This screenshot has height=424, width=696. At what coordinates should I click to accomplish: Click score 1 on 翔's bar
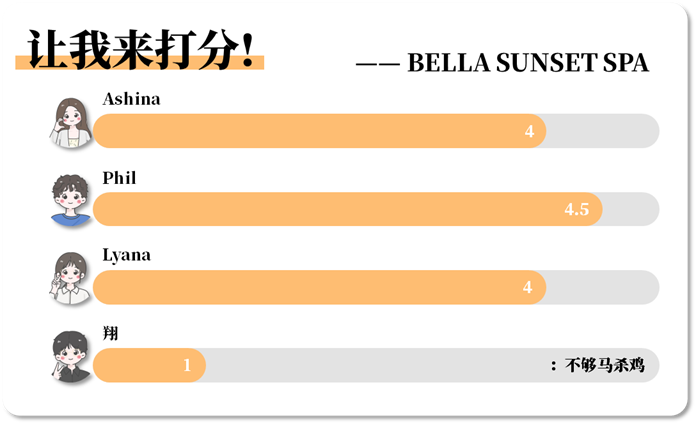click(187, 365)
